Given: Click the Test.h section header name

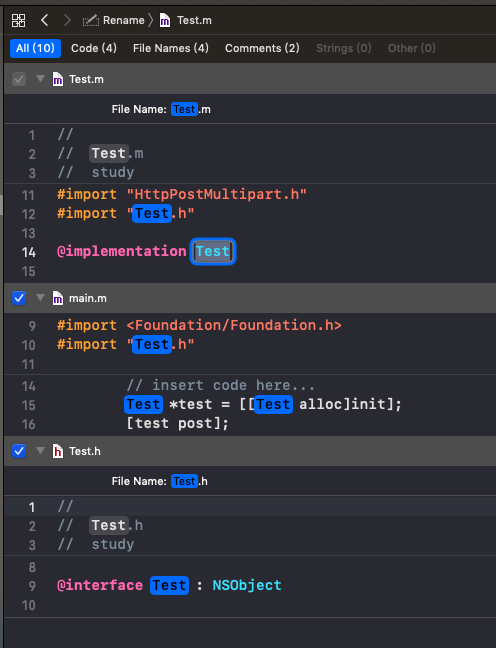Looking at the screenshot, I should [85, 451].
